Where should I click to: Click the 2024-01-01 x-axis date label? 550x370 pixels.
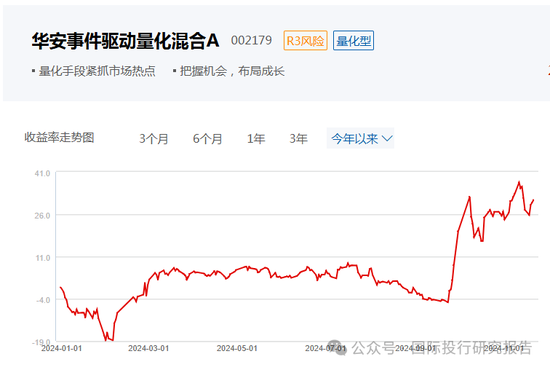tap(61, 348)
